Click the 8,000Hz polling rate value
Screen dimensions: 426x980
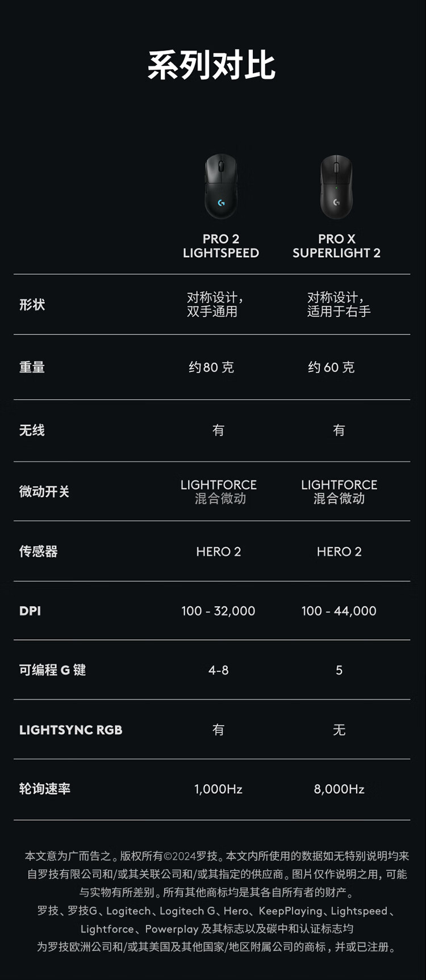click(x=339, y=789)
